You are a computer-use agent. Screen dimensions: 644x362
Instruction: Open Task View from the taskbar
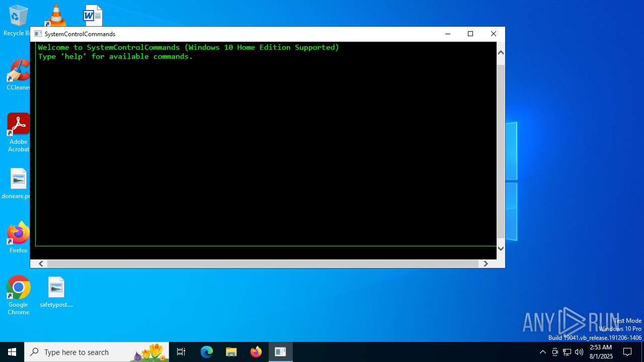(181, 352)
